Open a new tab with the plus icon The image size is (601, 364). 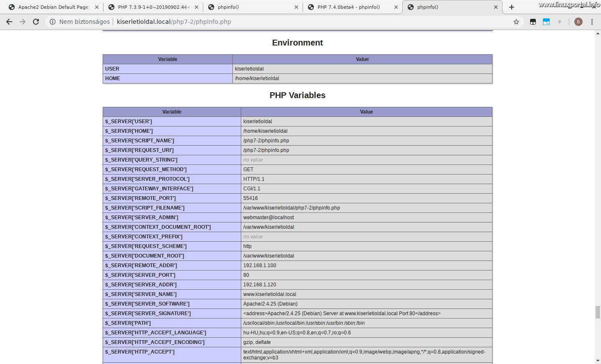click(x=512, y=7)
